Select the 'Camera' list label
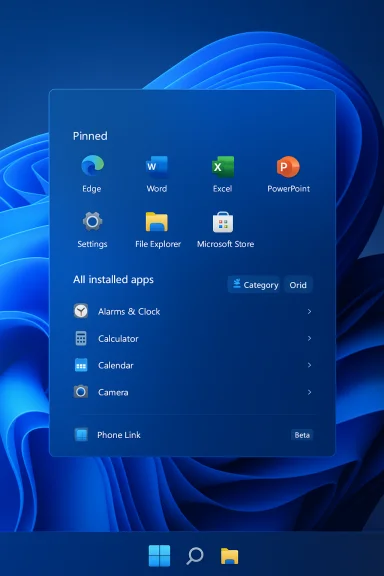The width and height of the screenshot is (384, 576). click(x=113, y=392)
